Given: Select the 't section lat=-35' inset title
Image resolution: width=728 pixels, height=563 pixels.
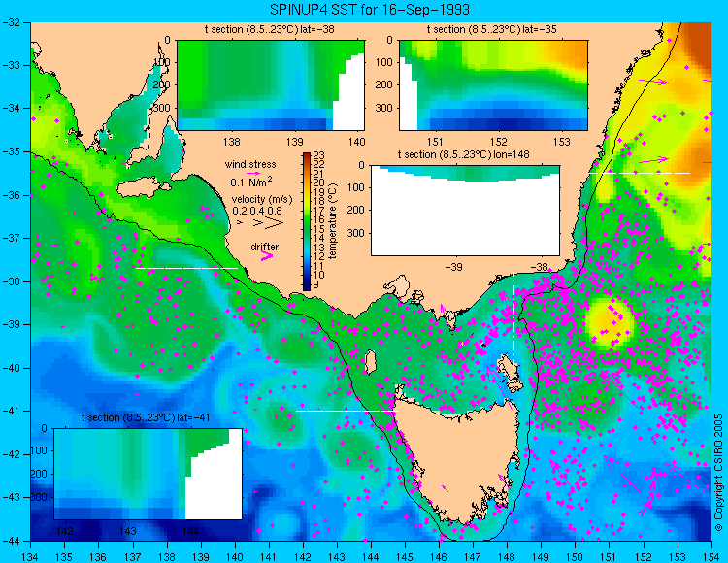Looking at the screenshot, I should point(492,30).
